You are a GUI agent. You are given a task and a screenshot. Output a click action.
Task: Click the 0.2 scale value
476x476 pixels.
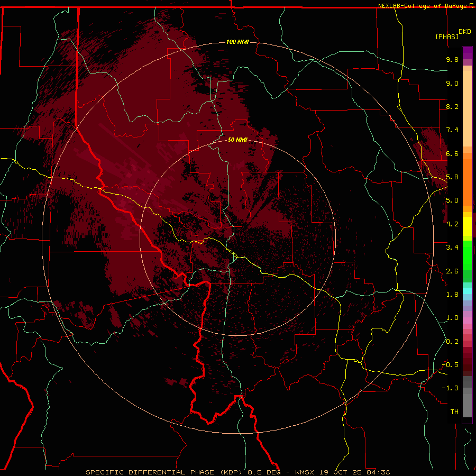click(452, 342)
